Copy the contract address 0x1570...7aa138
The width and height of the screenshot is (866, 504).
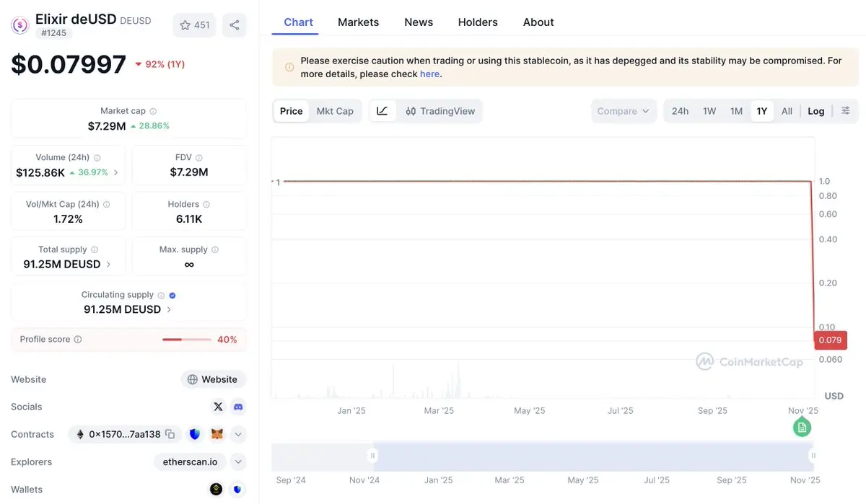pos(170,434)
